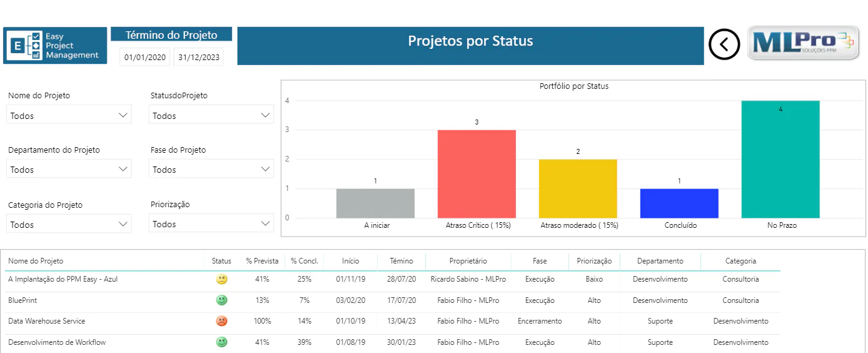
Task: Click start date 03/02/20
Action: pyautogui.click(x=351, y=300)
